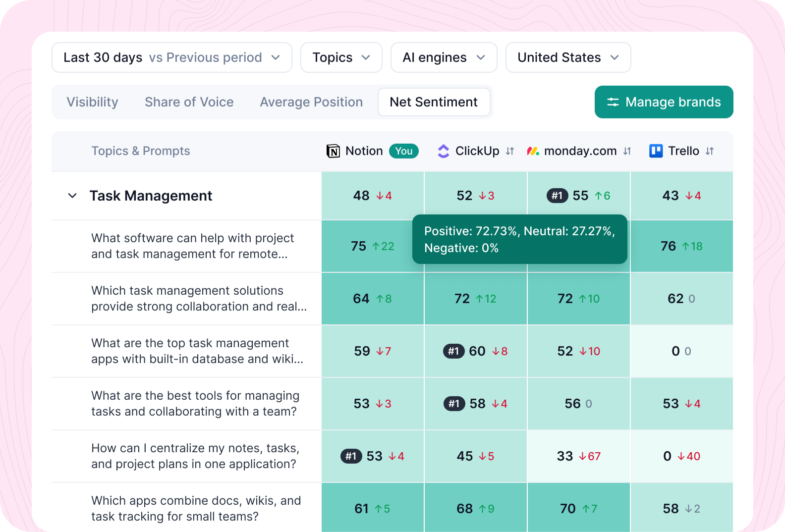Viewport: 785px width, 532px height.
Task: Open the Topics filter dropdown
Action: 341,57
